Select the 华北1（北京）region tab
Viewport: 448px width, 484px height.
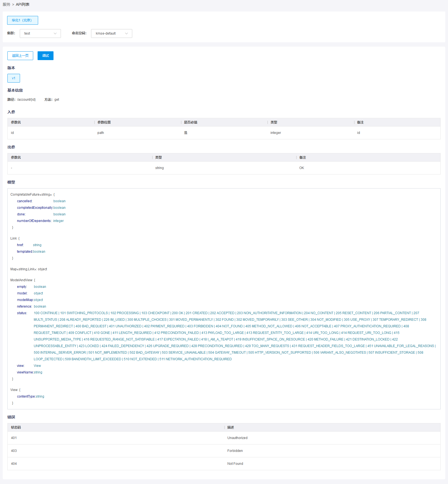coord(22,20)
